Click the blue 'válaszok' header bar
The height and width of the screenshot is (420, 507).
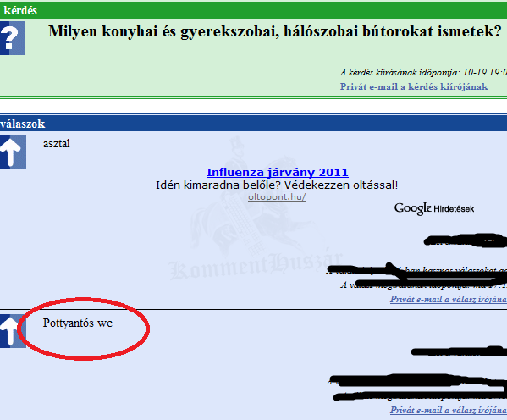(254, 124)
